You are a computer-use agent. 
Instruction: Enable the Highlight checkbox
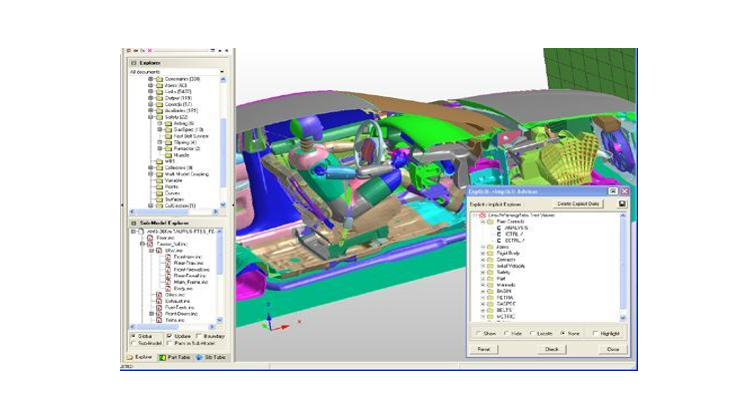tap(593, 333)
